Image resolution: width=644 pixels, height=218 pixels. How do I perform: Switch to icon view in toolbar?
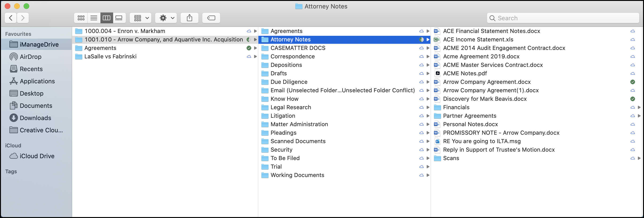(81, 18)
